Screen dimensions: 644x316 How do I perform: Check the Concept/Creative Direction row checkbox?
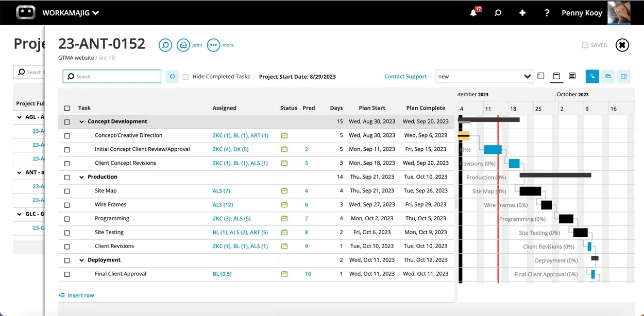[x=67, y=136]
